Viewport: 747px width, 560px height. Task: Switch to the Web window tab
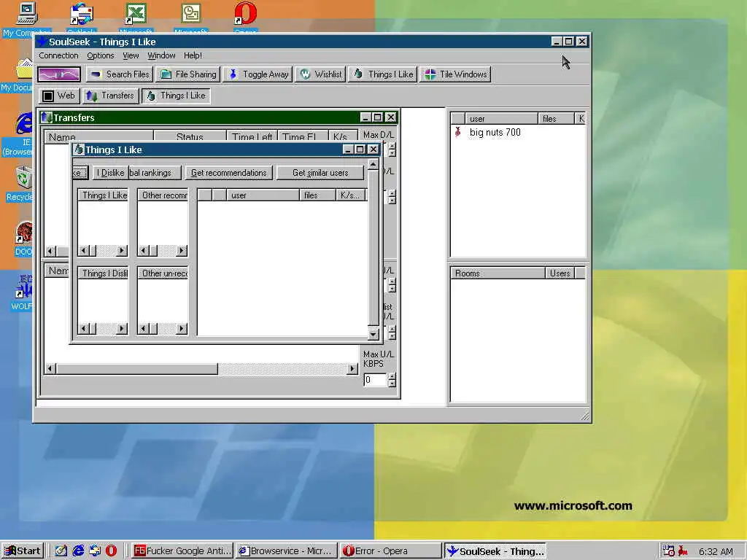click(x=59, y=96)
